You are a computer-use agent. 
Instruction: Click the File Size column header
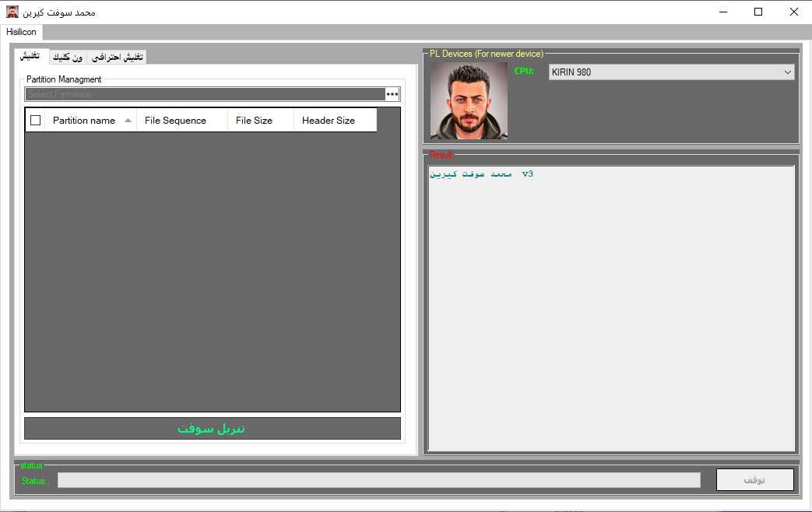point(255,120)
